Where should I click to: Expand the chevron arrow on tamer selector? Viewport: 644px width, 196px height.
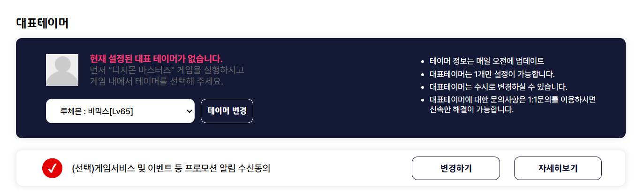[x=189, y=111]
